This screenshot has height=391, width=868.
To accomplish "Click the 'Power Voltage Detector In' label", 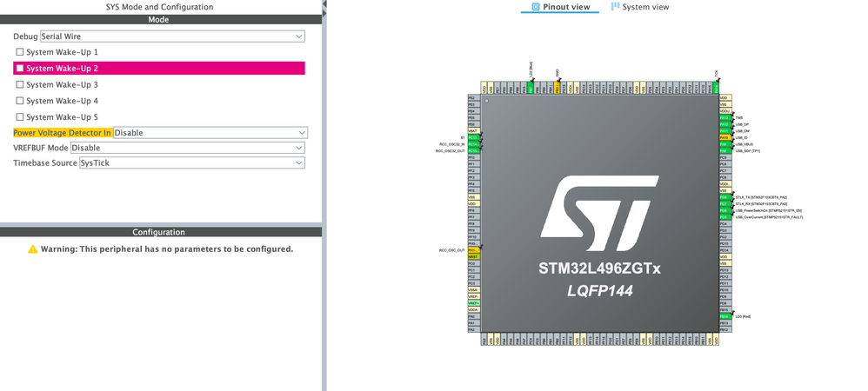I will click(x=63, y=133).
